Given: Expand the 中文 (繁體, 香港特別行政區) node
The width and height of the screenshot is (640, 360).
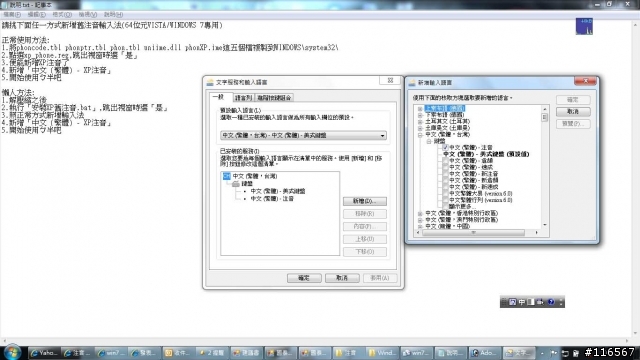Looking at the screenshot, I should [x=420, y=213].
